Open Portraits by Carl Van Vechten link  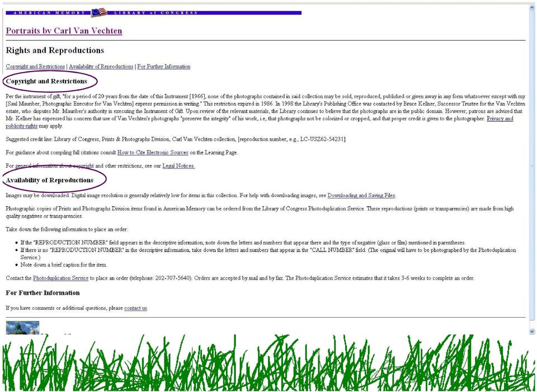click(64, 31)
